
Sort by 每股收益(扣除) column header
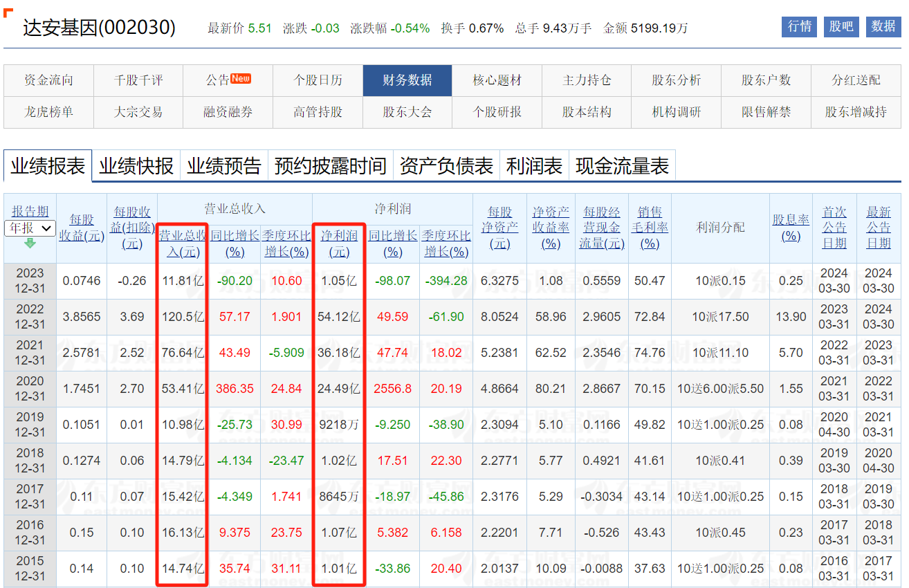pos(132,228)
